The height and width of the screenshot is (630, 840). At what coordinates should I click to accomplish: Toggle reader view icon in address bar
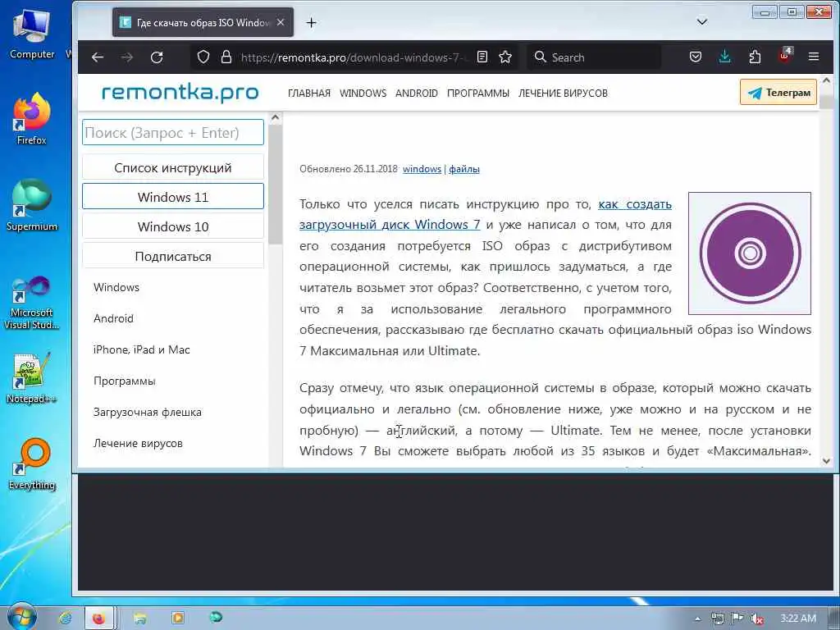pyautogui.click(x=482, y=57)
